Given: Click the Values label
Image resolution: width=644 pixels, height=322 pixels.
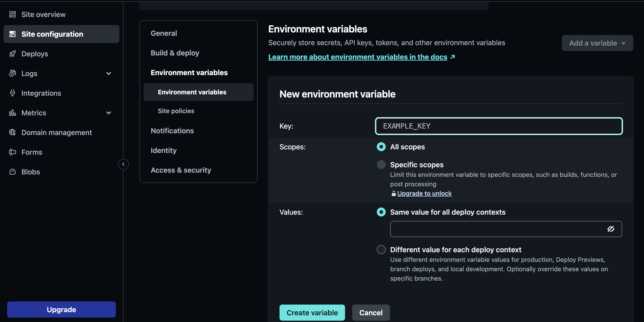Looking at the screenshot, I should (x=291, y=212).
